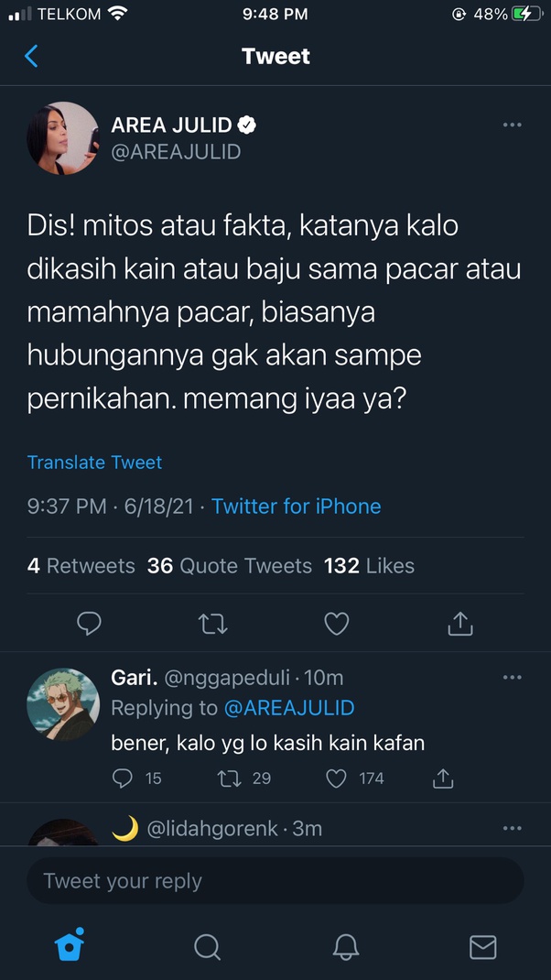Like Gari's reply with 174 likes
This screenshot has width=551, height=980.
(337, 779)
